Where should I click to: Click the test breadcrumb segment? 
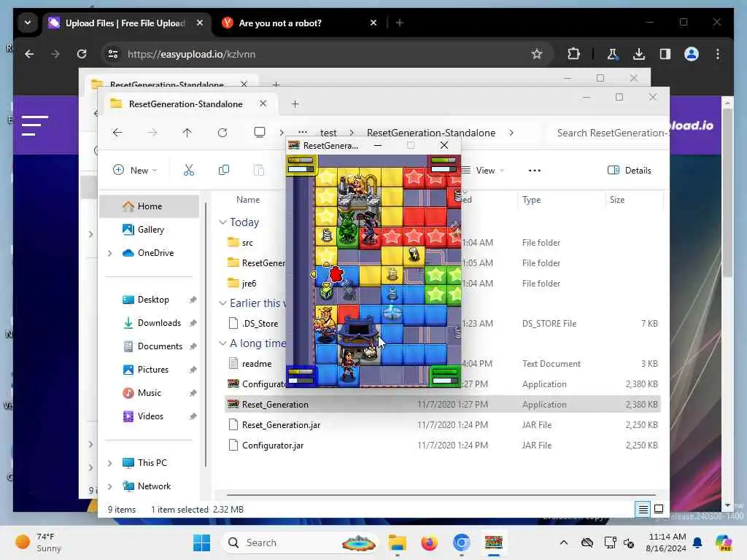point(328,133)
